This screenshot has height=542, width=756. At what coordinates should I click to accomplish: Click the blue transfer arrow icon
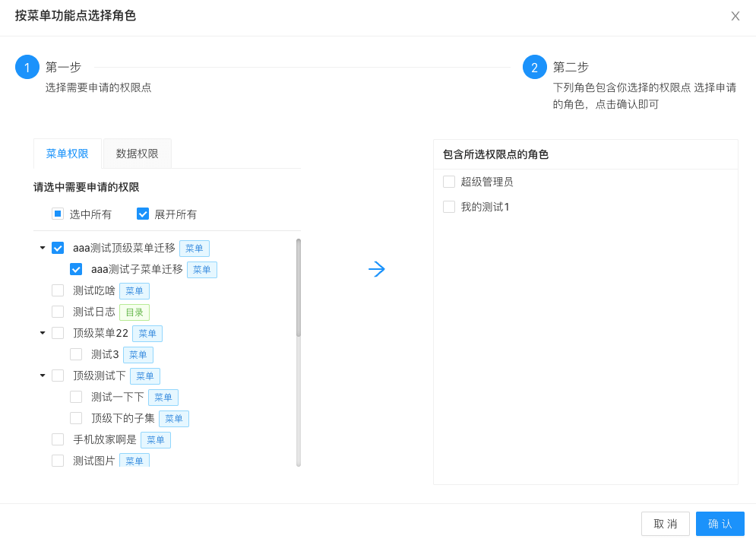377,268
